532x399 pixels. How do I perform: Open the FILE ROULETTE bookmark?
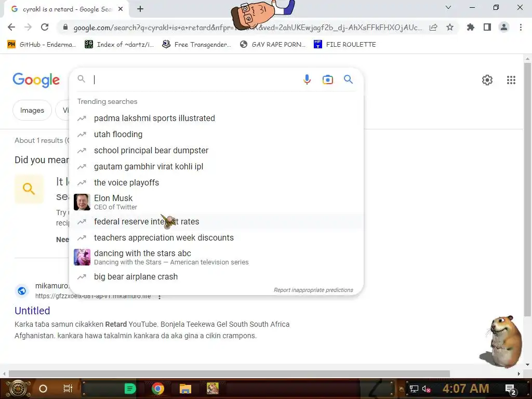pyautogui.click(x=345, y=45)
